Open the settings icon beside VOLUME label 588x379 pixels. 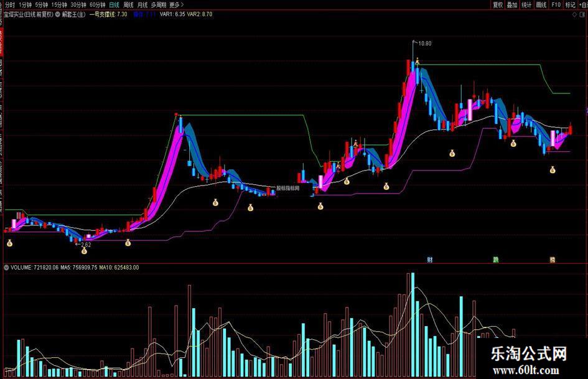click(6, 268)
